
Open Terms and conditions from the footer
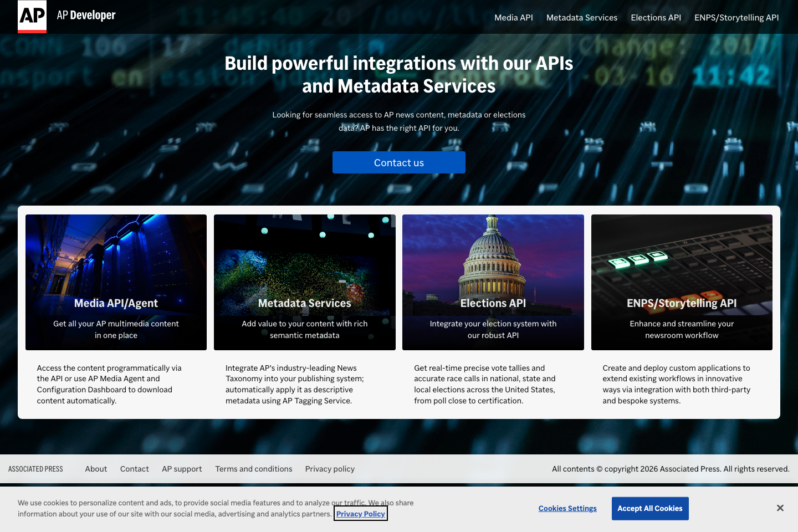click(253, 469)
